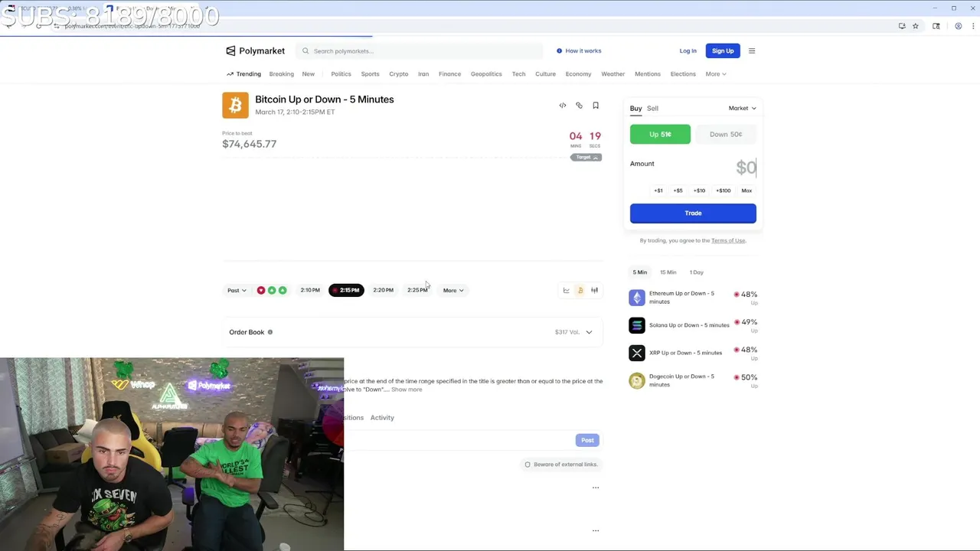Open first comment's three-dot menu
The width and height of the screenshot is (980, 551).
point(596,487)
